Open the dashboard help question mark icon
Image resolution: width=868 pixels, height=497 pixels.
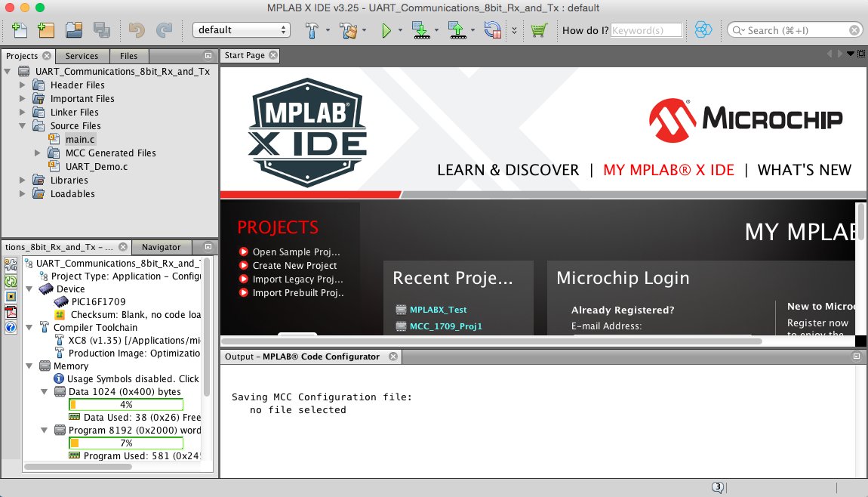tap(9, 326)
